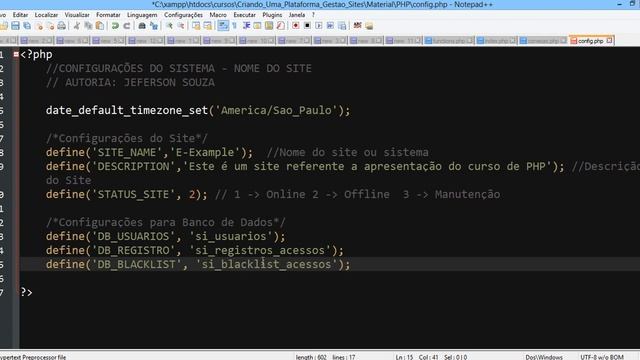
Task: Close the index.php tab
Action: coord(512,41)
